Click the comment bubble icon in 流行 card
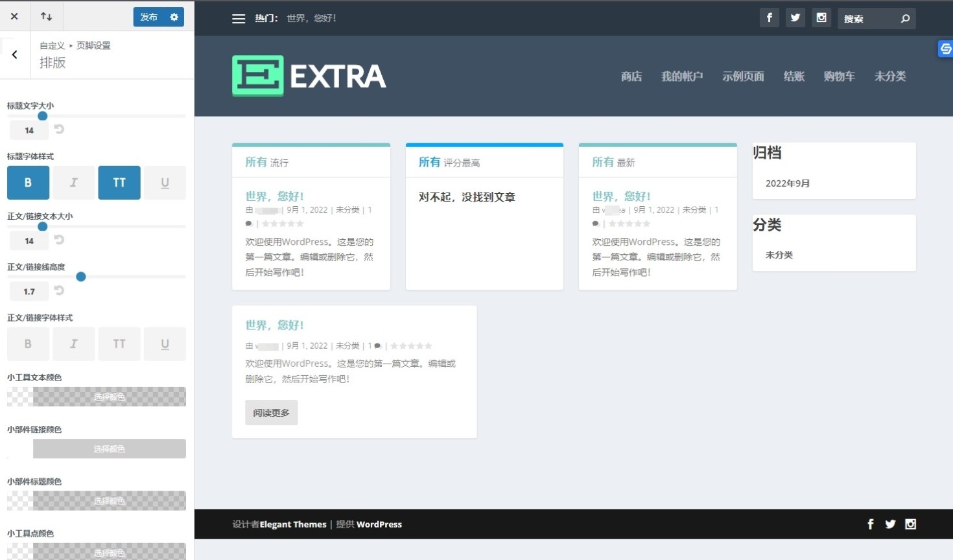This screenshot has width=953, height=560. tap(249, 224)
